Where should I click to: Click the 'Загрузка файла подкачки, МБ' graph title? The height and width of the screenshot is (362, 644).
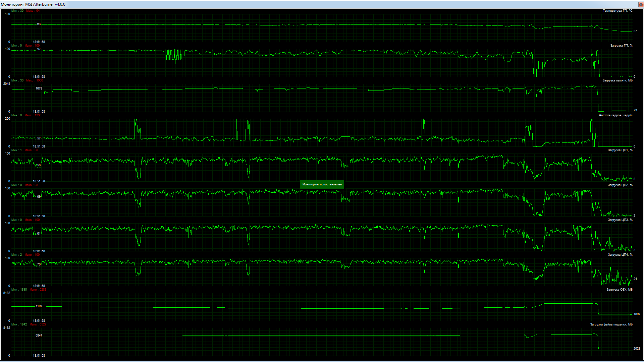[x=611, y=324]
